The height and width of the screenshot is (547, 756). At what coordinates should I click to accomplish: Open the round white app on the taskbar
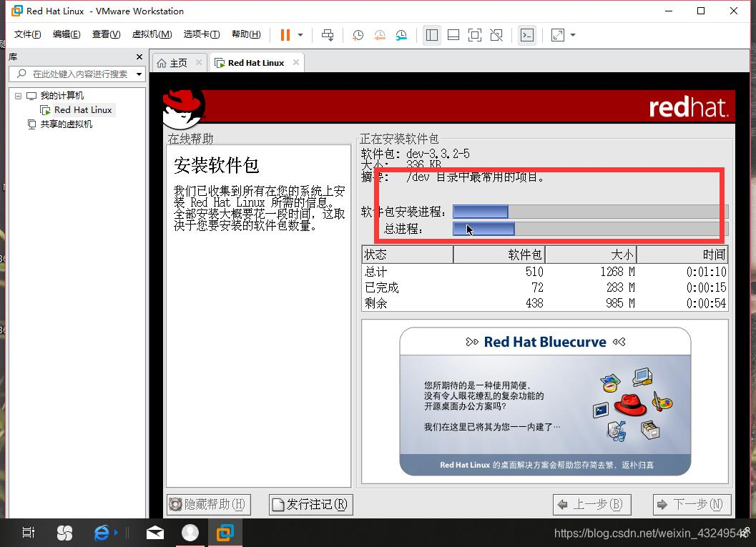tap(190, 533)
